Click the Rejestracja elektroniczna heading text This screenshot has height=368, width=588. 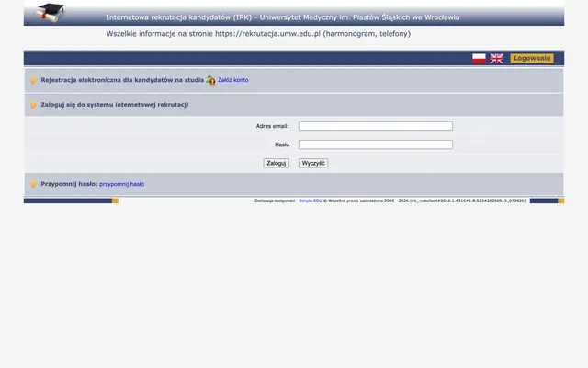[x=122, y=80]
